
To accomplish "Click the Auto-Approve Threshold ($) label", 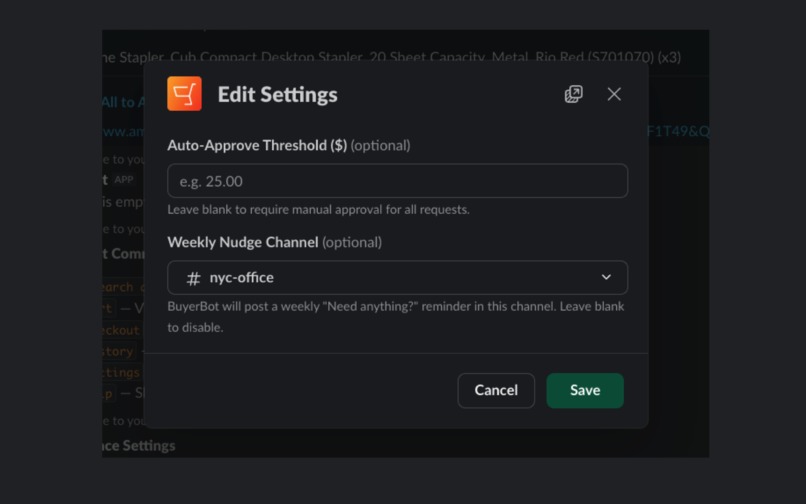I will click(257, 146).
